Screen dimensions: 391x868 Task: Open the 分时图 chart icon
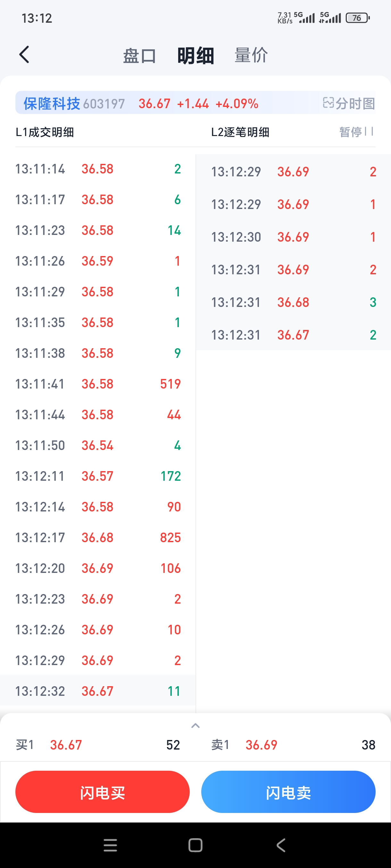(349, 103)
